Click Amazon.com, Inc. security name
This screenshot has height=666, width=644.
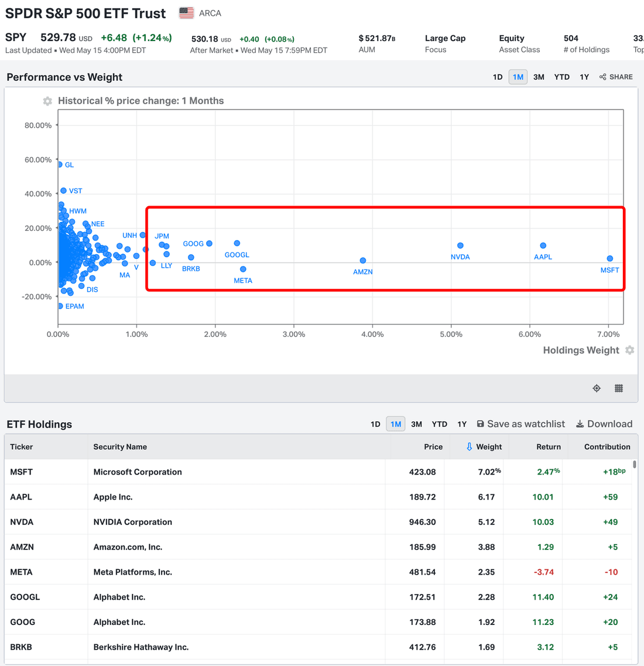pyautogui.click(x=128, y=547)
